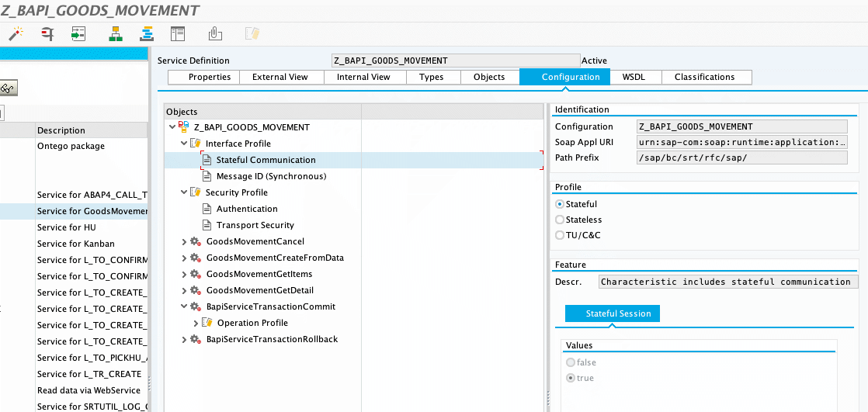Open the orange-green hierarchy tree icon
This screenshot has height=412, width=868.
click(116, 33)
